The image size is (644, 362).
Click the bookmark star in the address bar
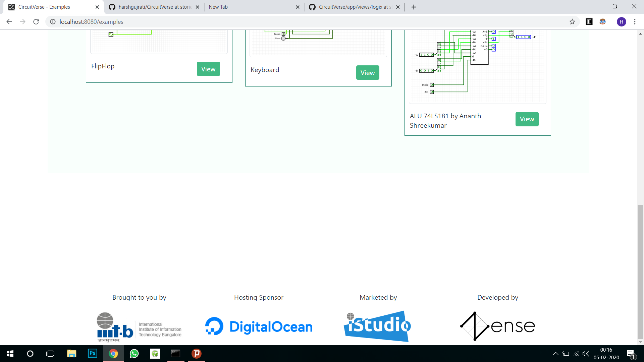(x=572, y=22)
